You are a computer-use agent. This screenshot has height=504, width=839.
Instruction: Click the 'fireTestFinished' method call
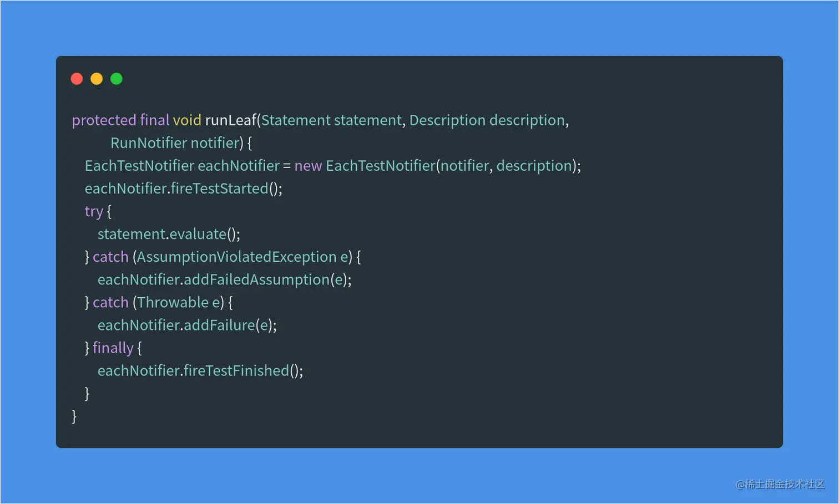236,370
